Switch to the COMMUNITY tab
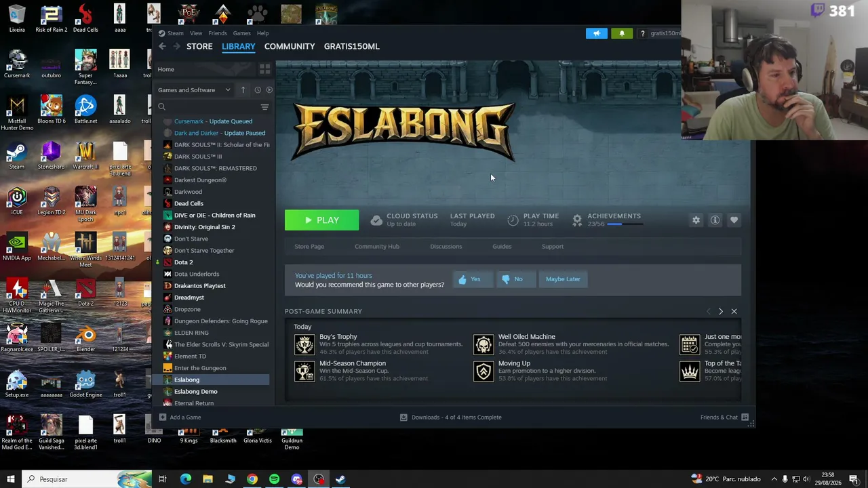Screen dimensions: 868x488 coord(290,46)
